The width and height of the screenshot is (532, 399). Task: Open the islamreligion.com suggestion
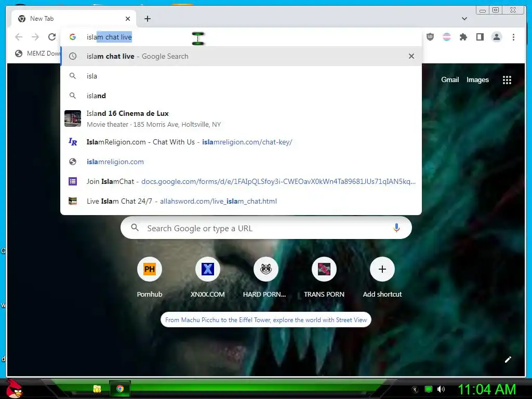pyautogui.click(x=241, y=162)
